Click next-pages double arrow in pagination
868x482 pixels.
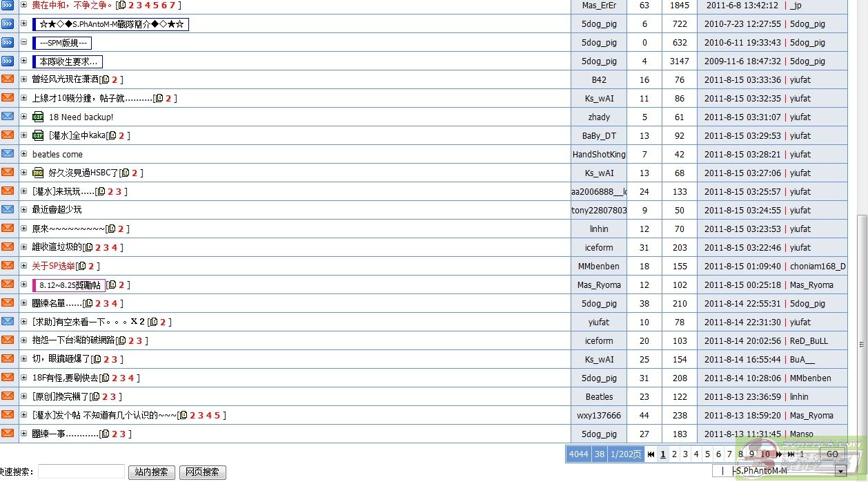pyautogui.click(x=779, y=454)
